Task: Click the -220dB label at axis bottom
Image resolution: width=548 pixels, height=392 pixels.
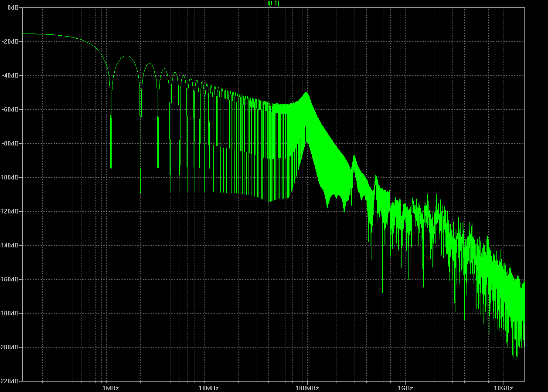Action: tap(10, 381)
